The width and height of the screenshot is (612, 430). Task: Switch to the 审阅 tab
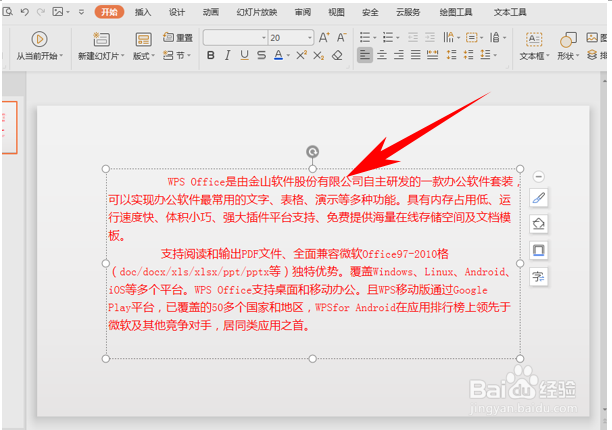[x=302, y=12]
